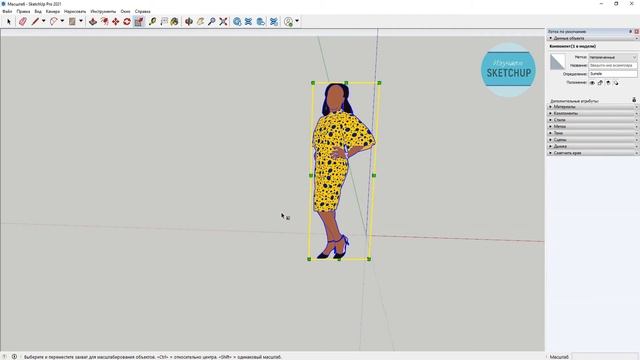The image size is (640, 360).
Task: Pick the Eraser tool
Action: point(22,22)
